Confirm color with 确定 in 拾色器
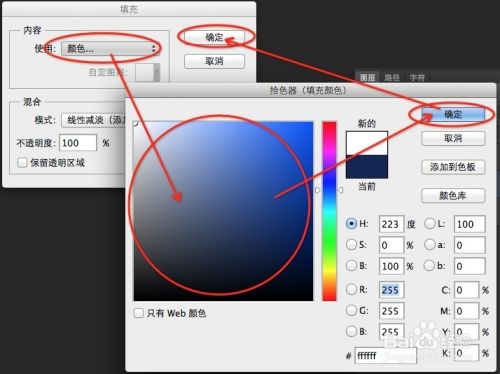 (453, 114)
